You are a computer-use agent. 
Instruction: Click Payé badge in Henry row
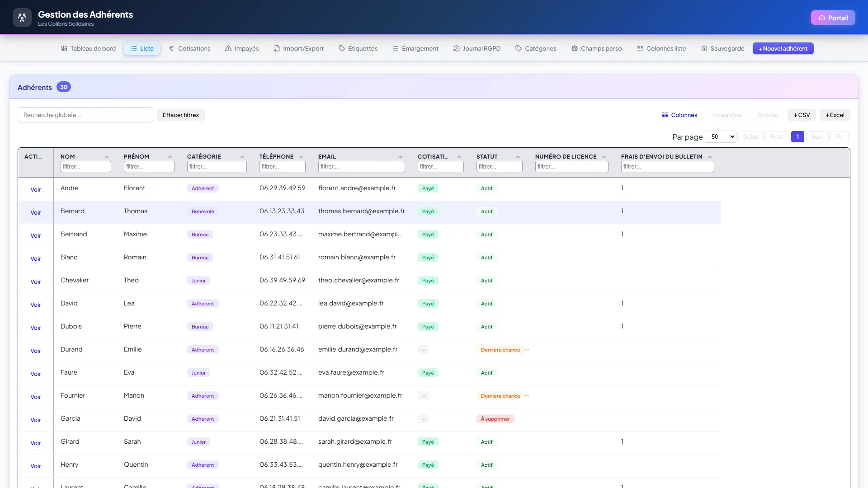pyautogui.click(x=428, y=465)
